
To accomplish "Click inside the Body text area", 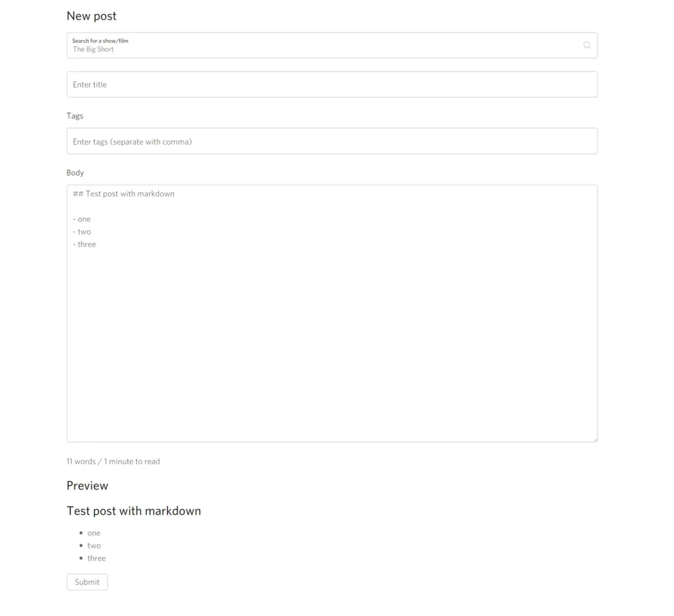I will click(331, 337).
